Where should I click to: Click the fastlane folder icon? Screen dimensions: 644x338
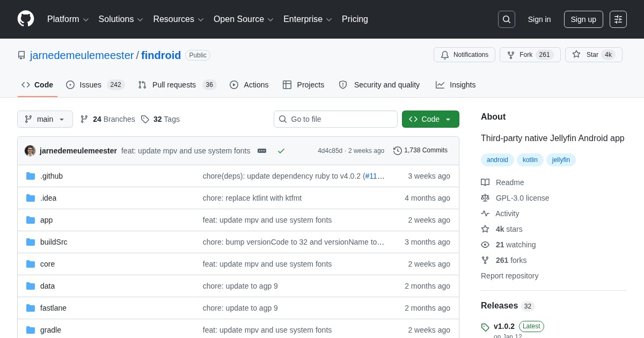click(31, 308)
